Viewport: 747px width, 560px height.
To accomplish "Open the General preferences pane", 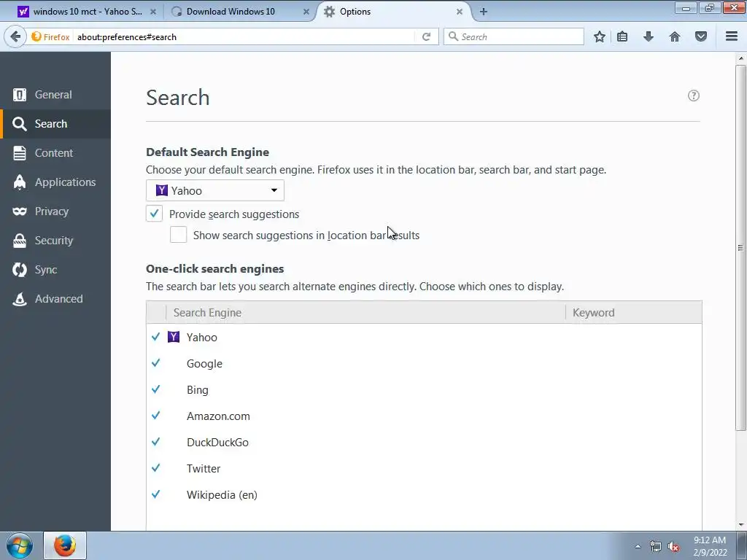I will point(55,95).
